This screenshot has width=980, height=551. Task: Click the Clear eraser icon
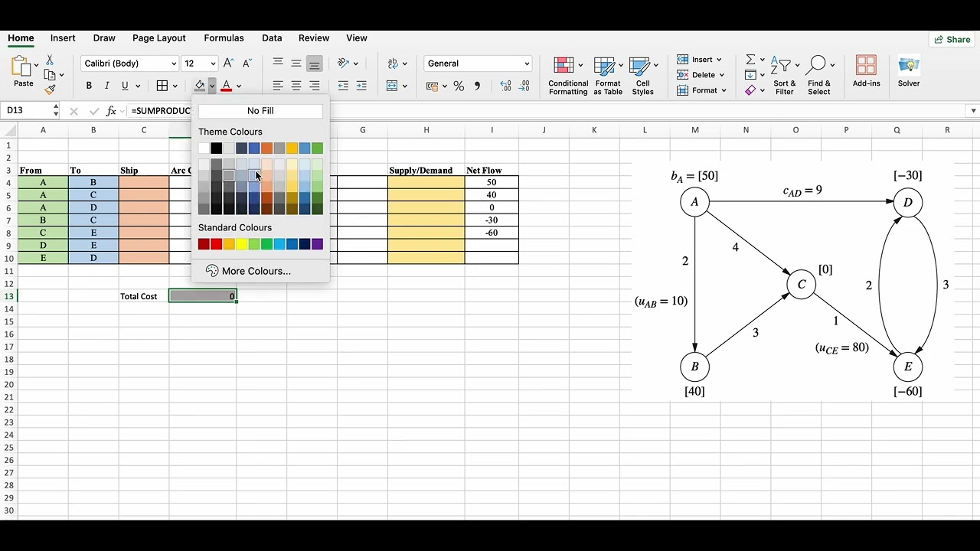(x=750, y=90)
